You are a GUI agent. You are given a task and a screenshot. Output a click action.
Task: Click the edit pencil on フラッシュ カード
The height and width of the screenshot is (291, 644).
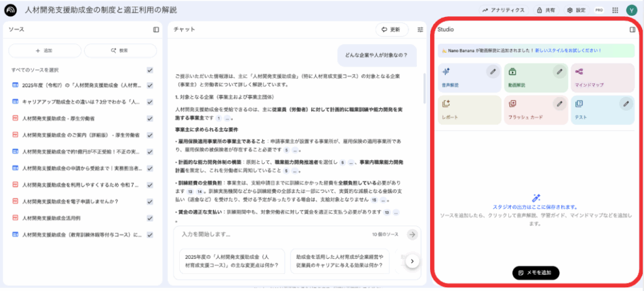point(558,103)
